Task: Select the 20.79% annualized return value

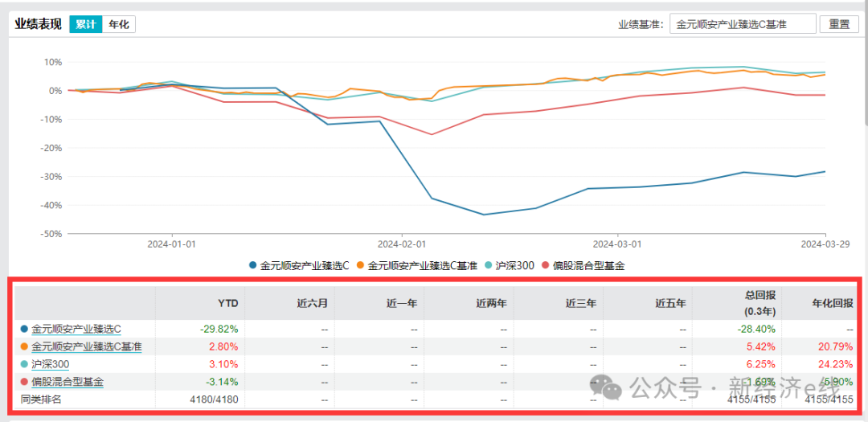Action: tap(837, 347)
